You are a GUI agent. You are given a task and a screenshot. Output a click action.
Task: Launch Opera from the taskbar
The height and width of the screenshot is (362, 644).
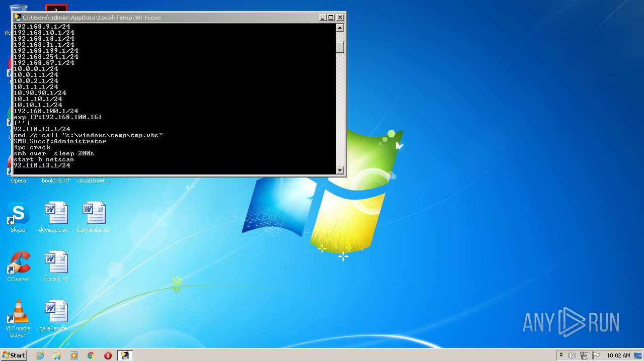[108, 355]
